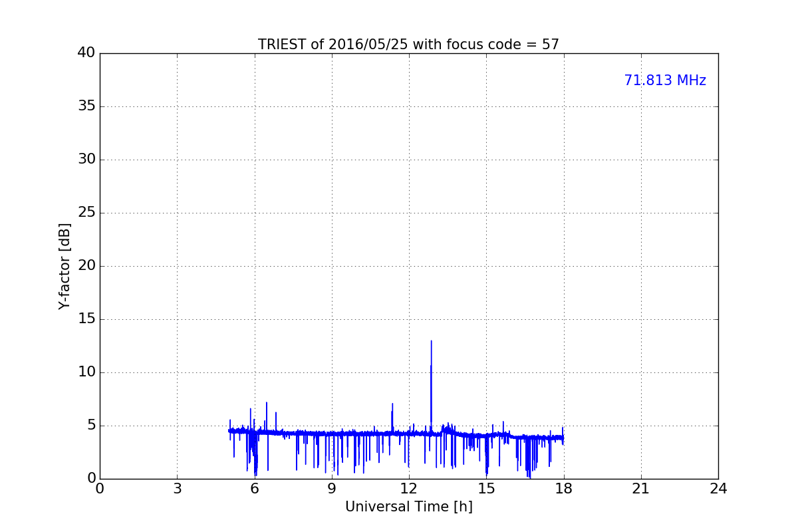Viewport: 798px width, 532px height.
Task: Click y-axis tick label 25
Action: click(86, 213)
